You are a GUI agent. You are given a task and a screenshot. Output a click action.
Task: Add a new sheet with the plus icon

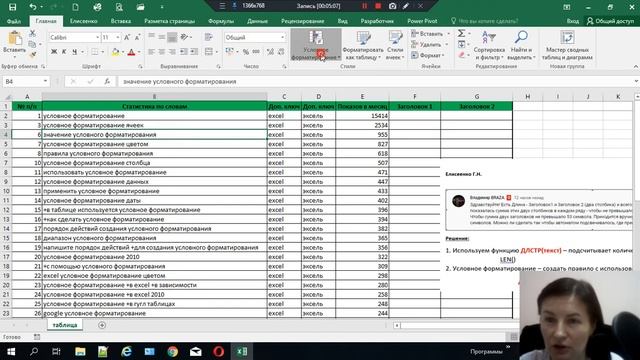[102, 325]
